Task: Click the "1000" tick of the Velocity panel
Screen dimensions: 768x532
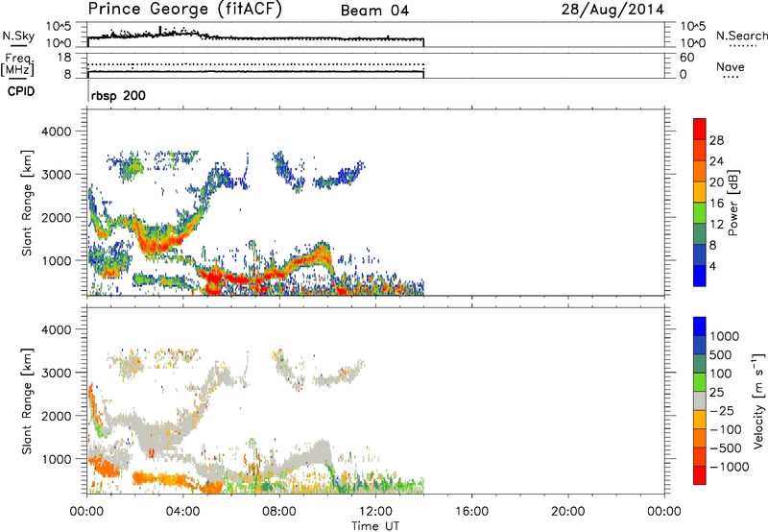Action: 56,459
